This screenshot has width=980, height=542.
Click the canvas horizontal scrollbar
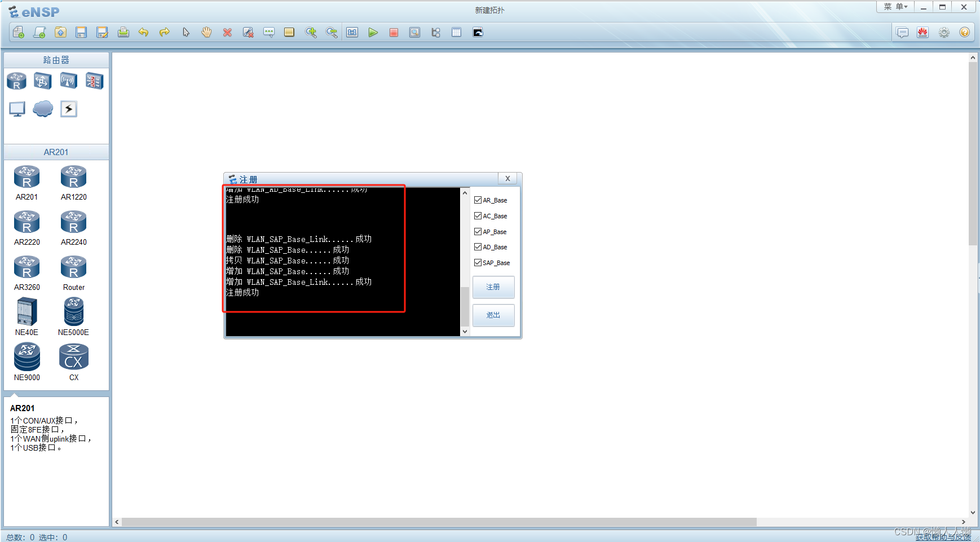point(439,522)
